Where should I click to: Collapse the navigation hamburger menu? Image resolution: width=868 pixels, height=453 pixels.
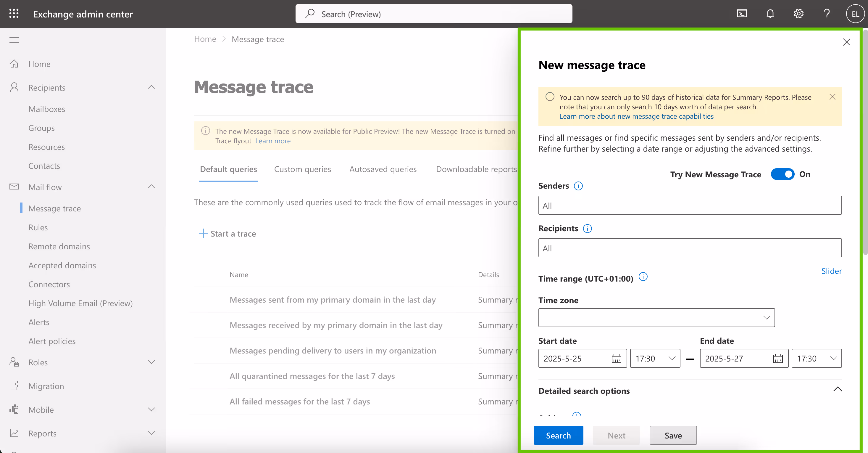[x=14, y=40]
